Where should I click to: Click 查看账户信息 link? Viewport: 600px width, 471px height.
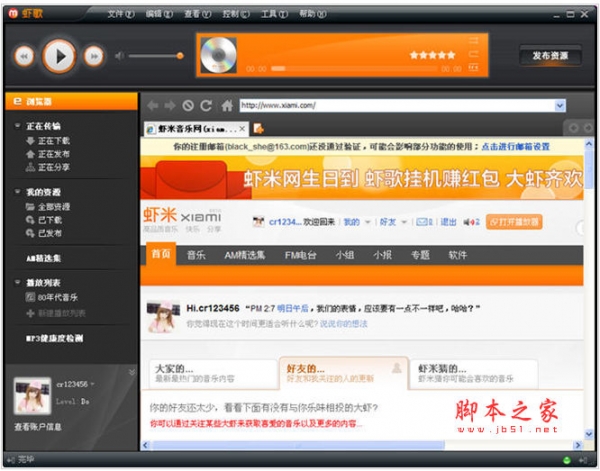(x=38, y=427)
